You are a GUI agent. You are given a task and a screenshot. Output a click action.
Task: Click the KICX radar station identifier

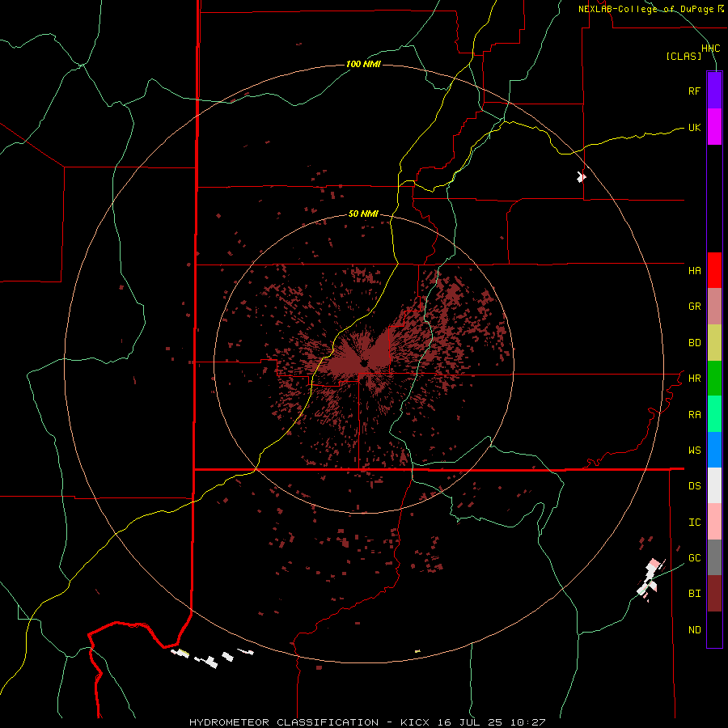[x=415, y=722]
